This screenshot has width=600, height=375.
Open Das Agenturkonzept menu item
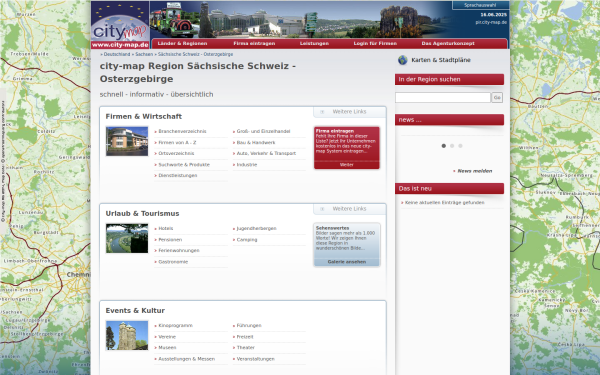point(448,44)
